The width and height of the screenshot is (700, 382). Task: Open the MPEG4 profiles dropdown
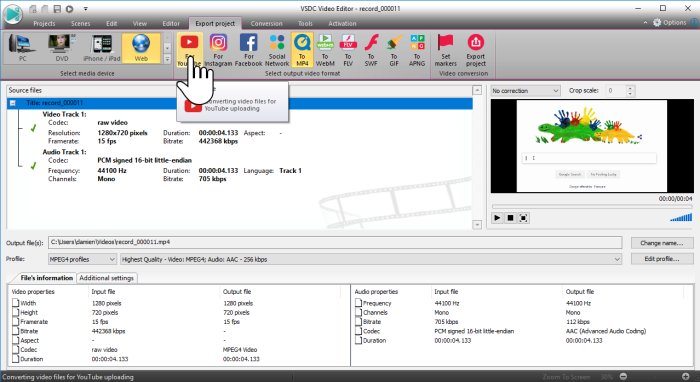click(x=82, y=259)
